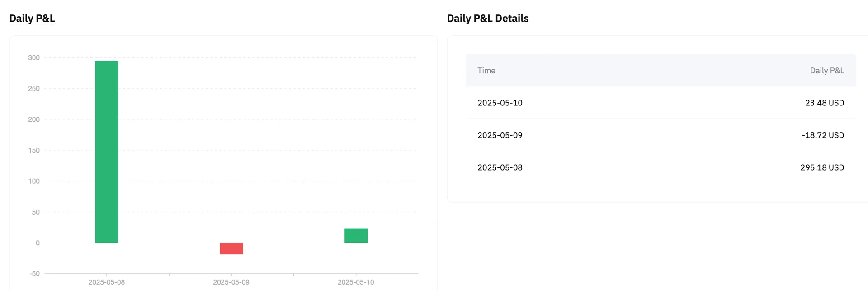This screenshot has width=868, height=291.
Task: Click the -50 y-axis label
Action: coord(35,274)
